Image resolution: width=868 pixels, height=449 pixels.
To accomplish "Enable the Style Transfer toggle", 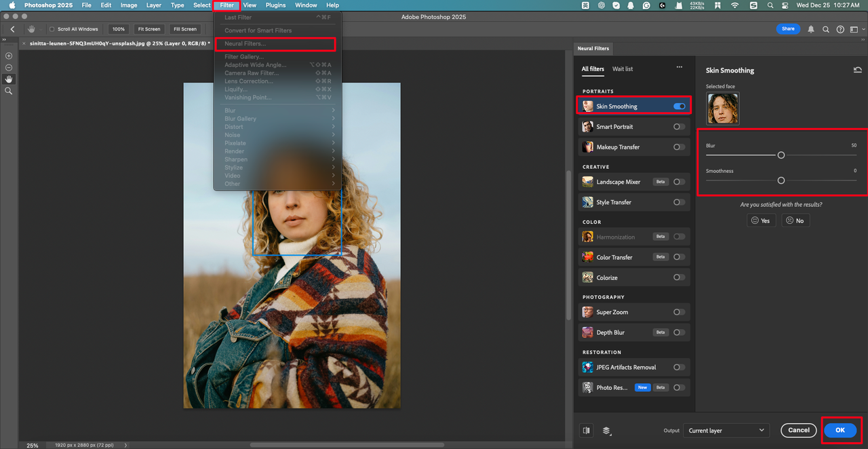I will pyautogui.click(x=679, y=202).
